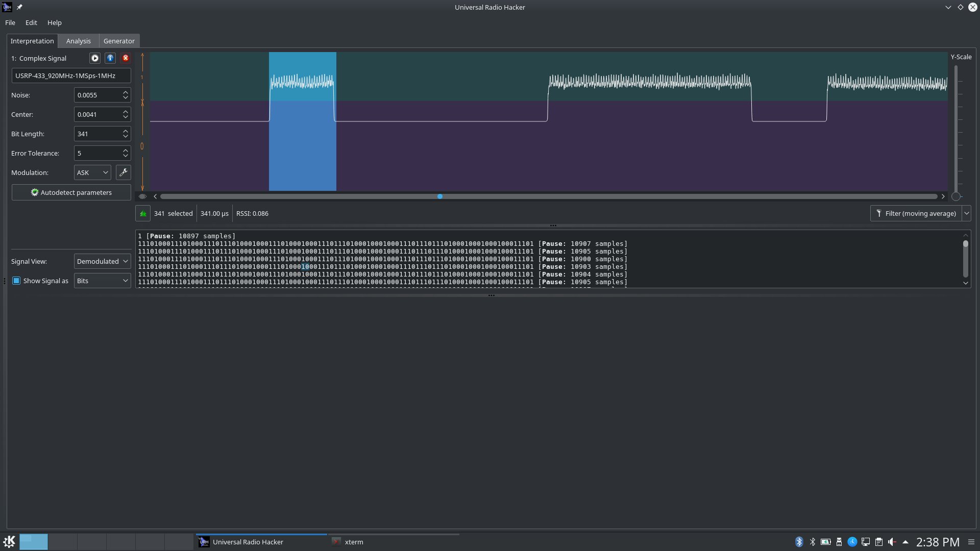Open the Show Signal as Bits dropdown
Viewport: 980px width, 551px height.
tap(102, 281)
